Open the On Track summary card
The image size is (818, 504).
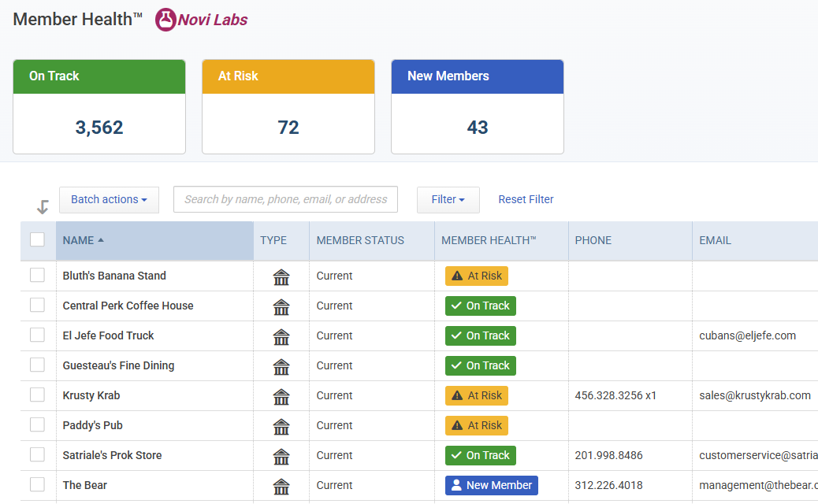point(99,107)
